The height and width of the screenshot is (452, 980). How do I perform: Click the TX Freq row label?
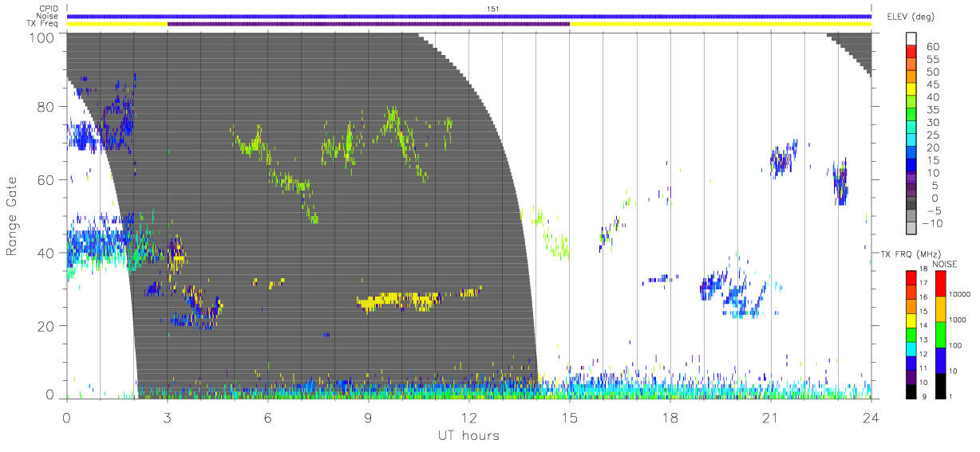tap(43, 23)
